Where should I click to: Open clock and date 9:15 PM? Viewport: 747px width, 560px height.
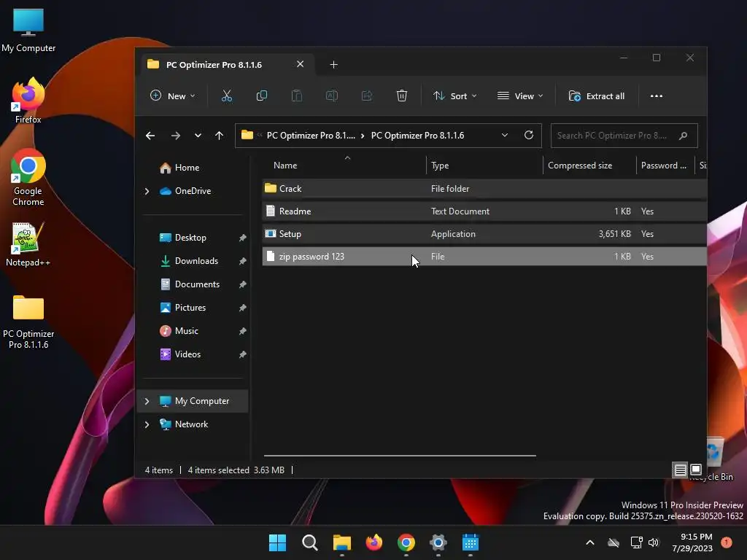pos(692,542)
